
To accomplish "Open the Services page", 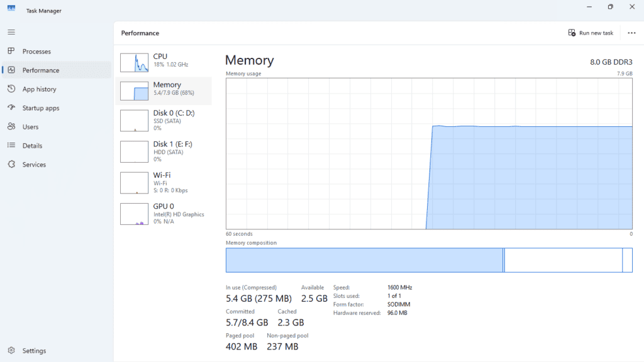I will click(57, 165).
